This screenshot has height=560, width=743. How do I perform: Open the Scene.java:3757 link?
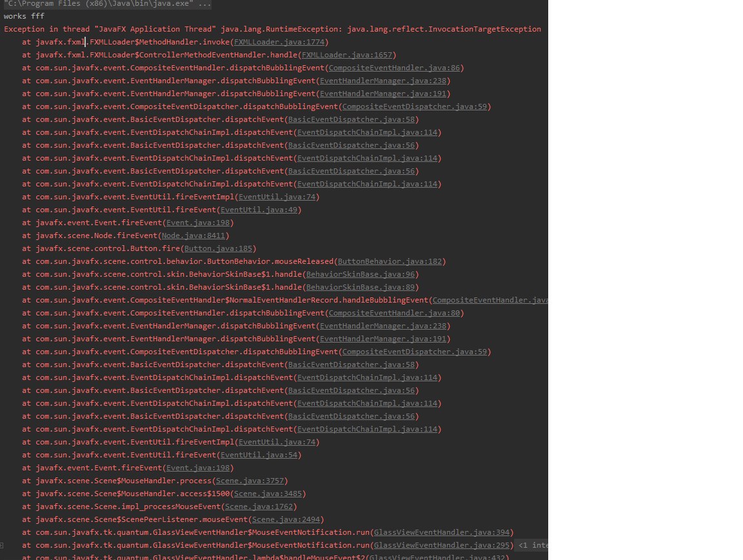click(250, 481)
